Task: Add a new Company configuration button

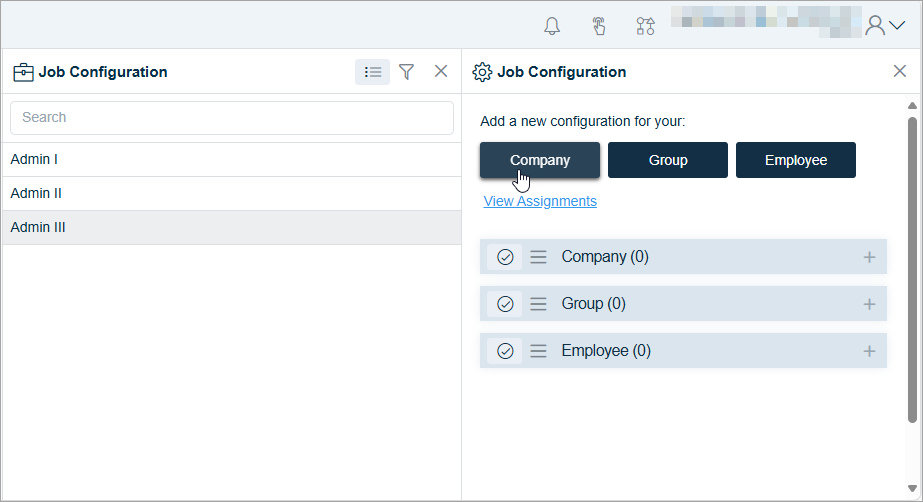Action: point(540,160)
